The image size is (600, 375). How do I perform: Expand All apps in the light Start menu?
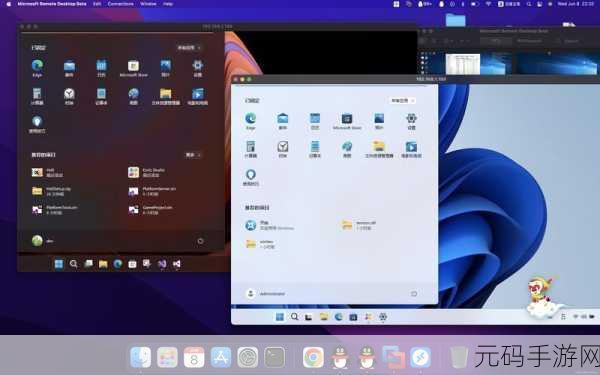pyautogui.click(x=403, y=101)
